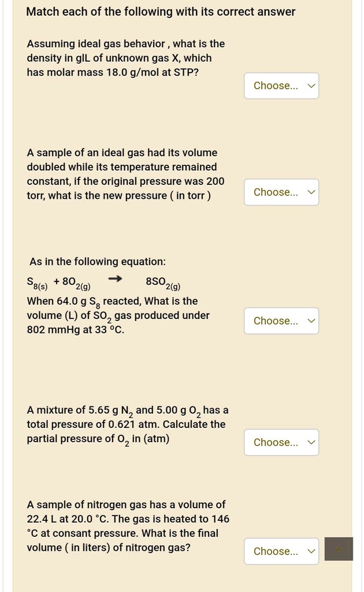
Task: Click the chevron on the third Choose selector
Action: pyautogui.click(x=310, y=321)
